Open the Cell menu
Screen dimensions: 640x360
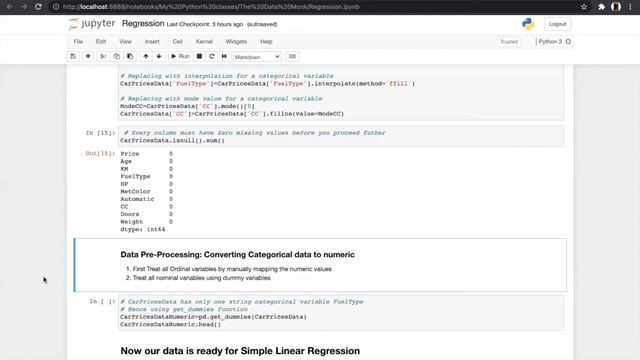178,42
